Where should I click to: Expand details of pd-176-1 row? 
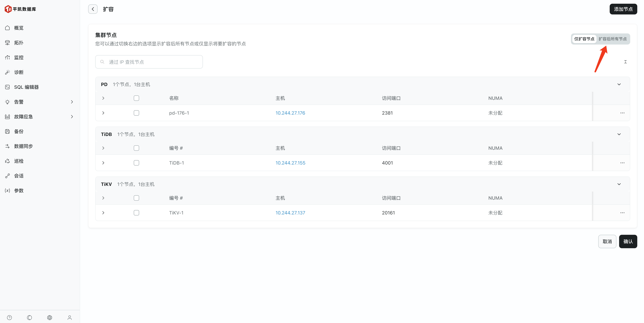[x=103, y=113]
